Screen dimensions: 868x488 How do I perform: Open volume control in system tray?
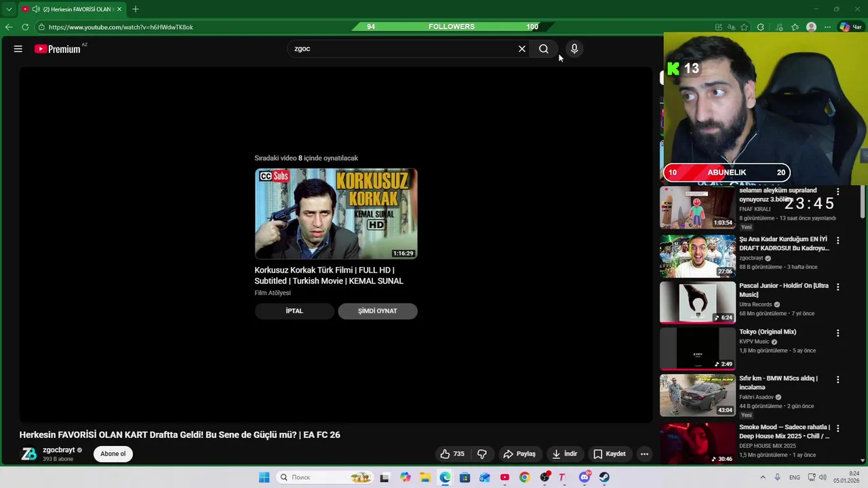coord(822,477)
